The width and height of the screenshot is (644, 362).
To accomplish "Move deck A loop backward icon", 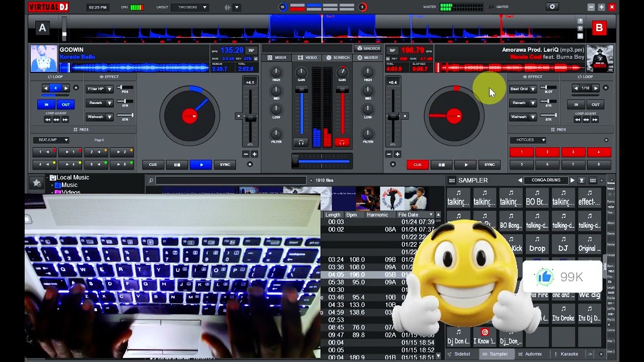I will click(48, 120).
